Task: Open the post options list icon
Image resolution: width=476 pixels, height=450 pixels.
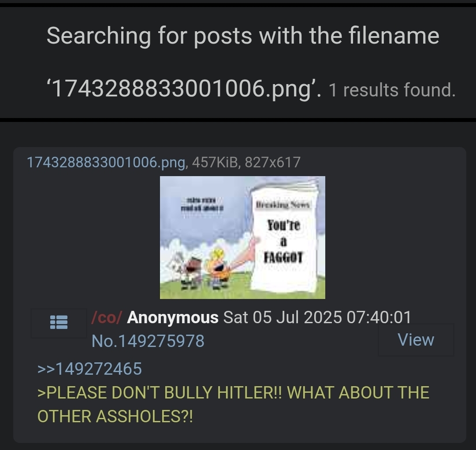Action: (x=59, y=323)
